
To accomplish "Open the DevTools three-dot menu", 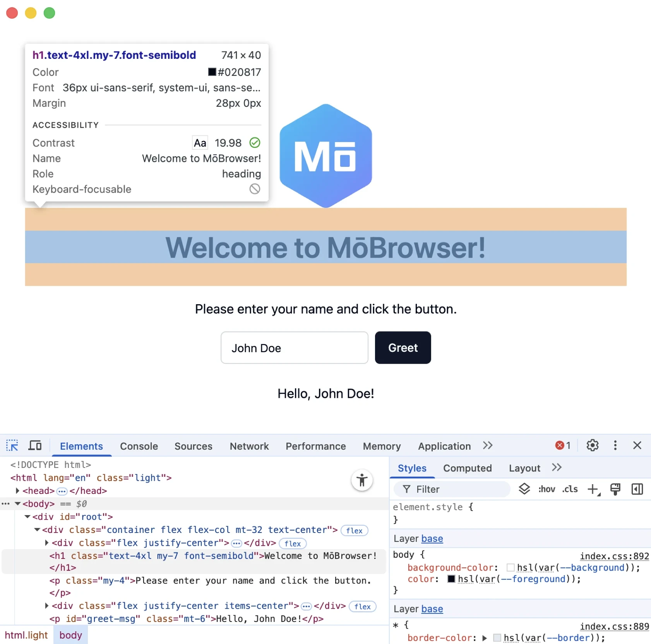I will tap(615, 445).
